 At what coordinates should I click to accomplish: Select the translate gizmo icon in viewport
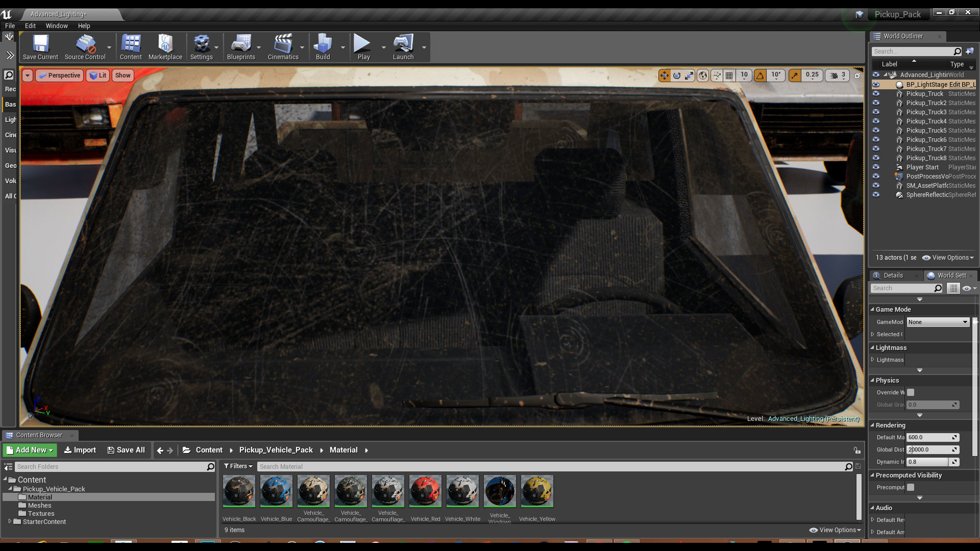pyautogui.click(x=664, y=76)
